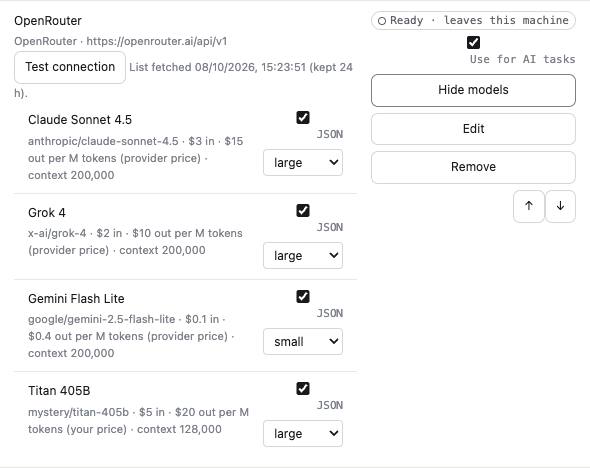590x468 pixels.
Task: Disable the Claude Sonnet 4.5 model checkbox
Action: (x=303, y=118)
